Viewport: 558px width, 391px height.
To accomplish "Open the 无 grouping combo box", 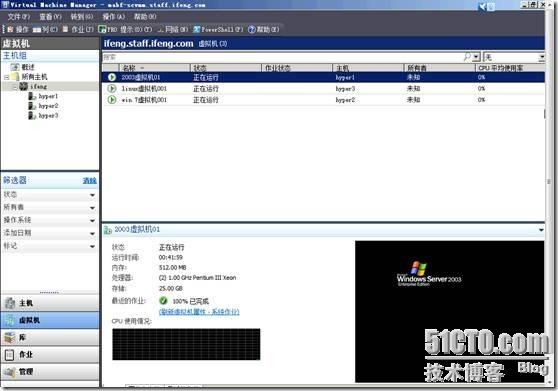I will [514, 57].
